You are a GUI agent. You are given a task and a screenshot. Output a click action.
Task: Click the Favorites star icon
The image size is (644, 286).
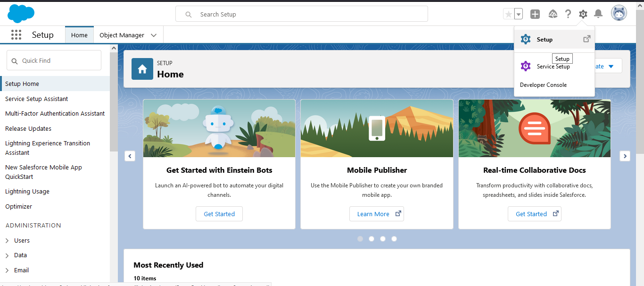[508, 14]
